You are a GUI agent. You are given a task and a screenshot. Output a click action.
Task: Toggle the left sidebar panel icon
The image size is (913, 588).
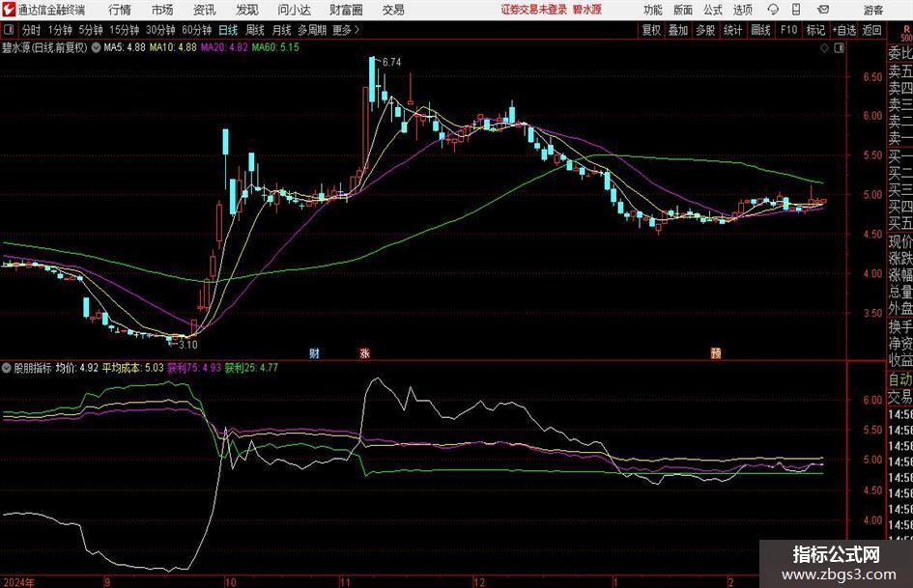coord(9,30)
